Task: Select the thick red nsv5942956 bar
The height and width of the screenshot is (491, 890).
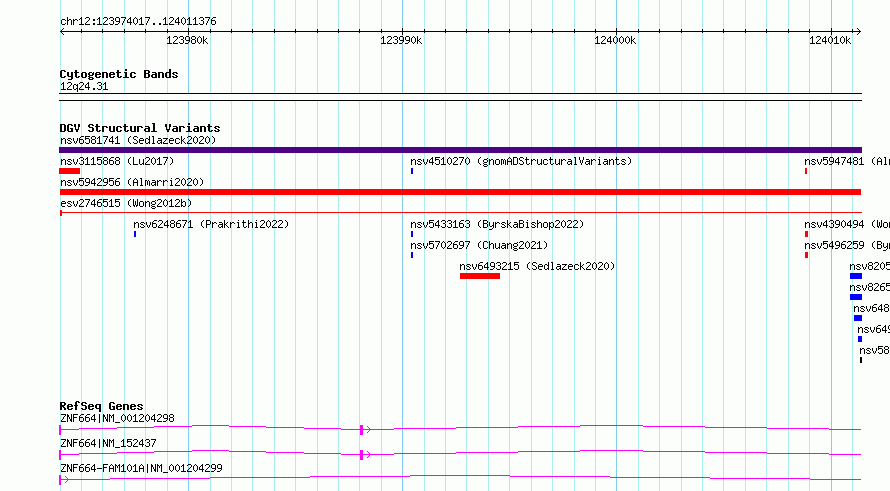Action: pos(460,192)
